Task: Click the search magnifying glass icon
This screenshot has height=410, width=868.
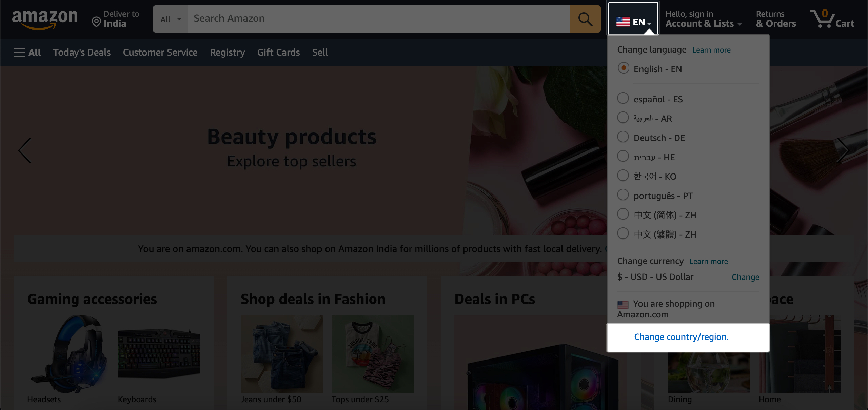Action: point(586,19)
